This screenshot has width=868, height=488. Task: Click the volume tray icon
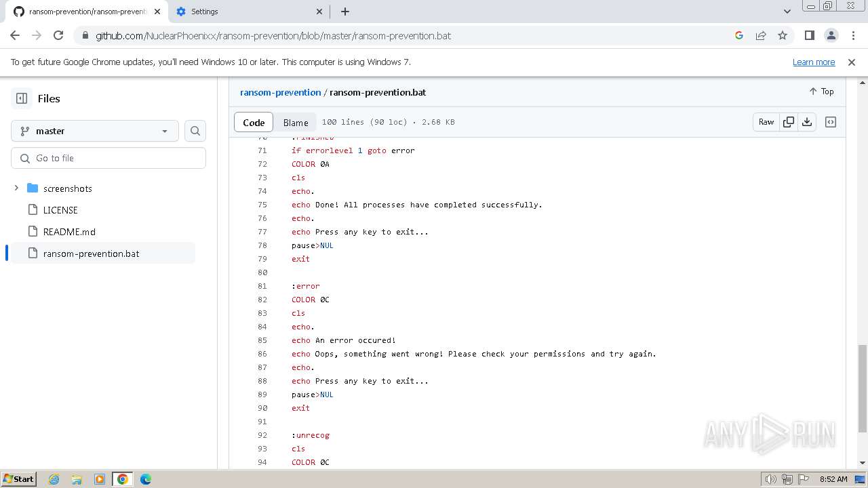click(x=771, y=479)
